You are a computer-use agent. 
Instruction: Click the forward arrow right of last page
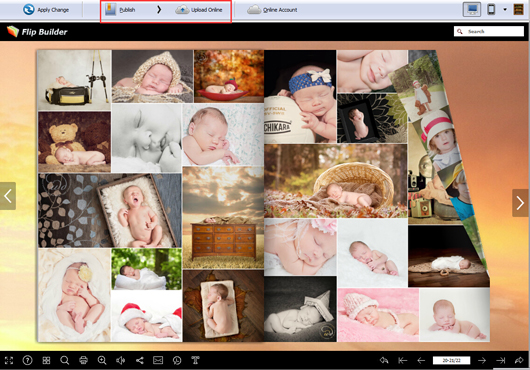(519, 361)
